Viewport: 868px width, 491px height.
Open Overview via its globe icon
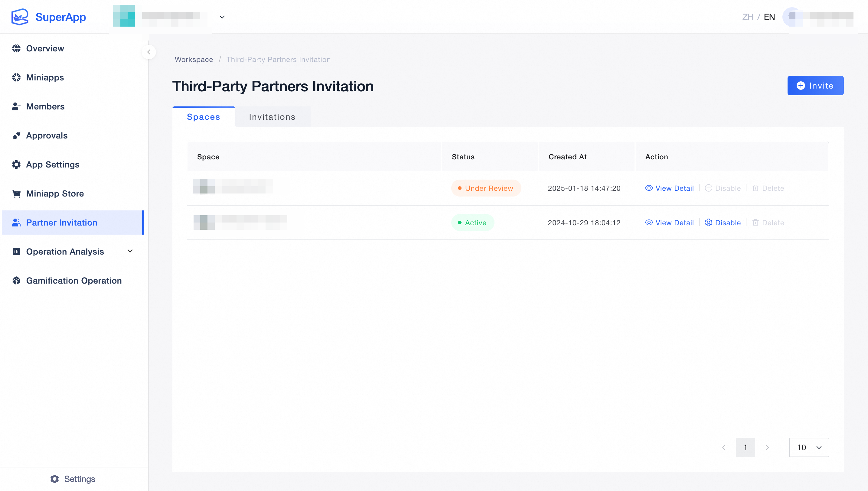pos(16,49)
